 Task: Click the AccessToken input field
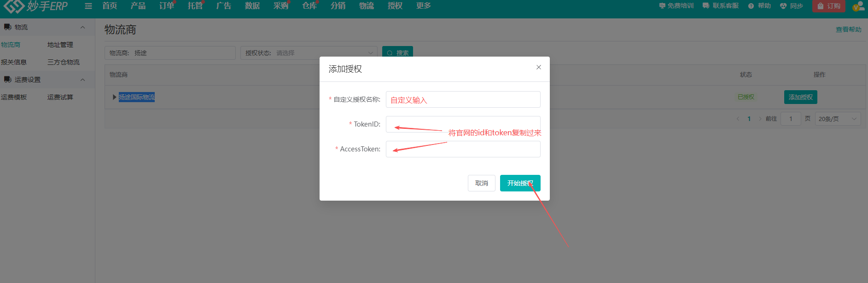463,149
